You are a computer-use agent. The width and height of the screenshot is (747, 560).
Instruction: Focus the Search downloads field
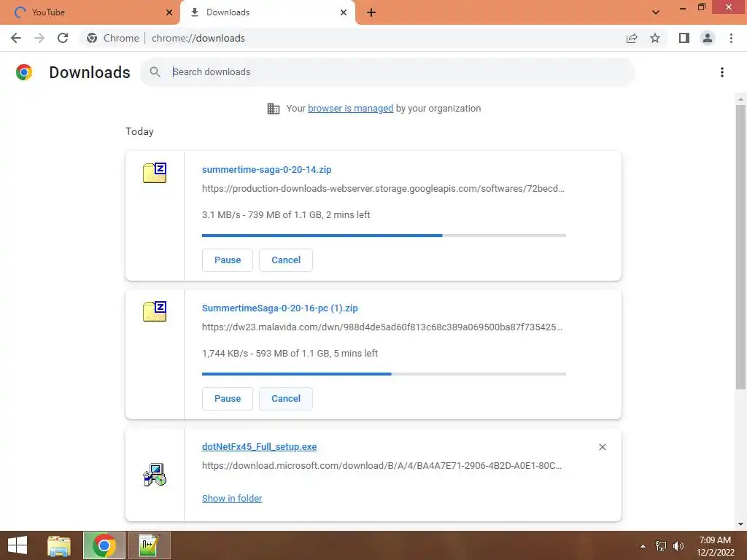point(388,72)
